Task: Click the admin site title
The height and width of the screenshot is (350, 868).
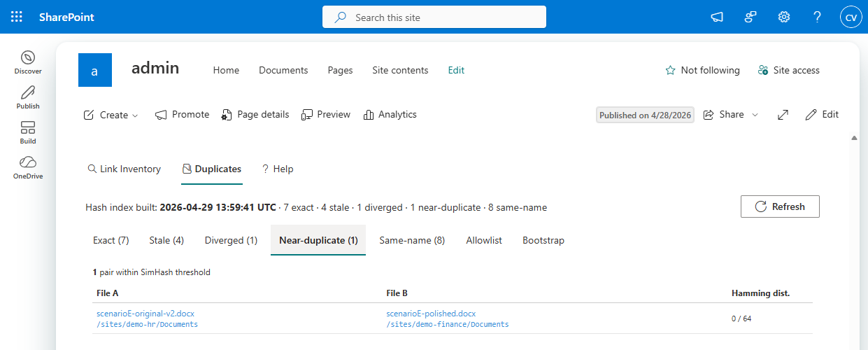Action: (155, 68)
